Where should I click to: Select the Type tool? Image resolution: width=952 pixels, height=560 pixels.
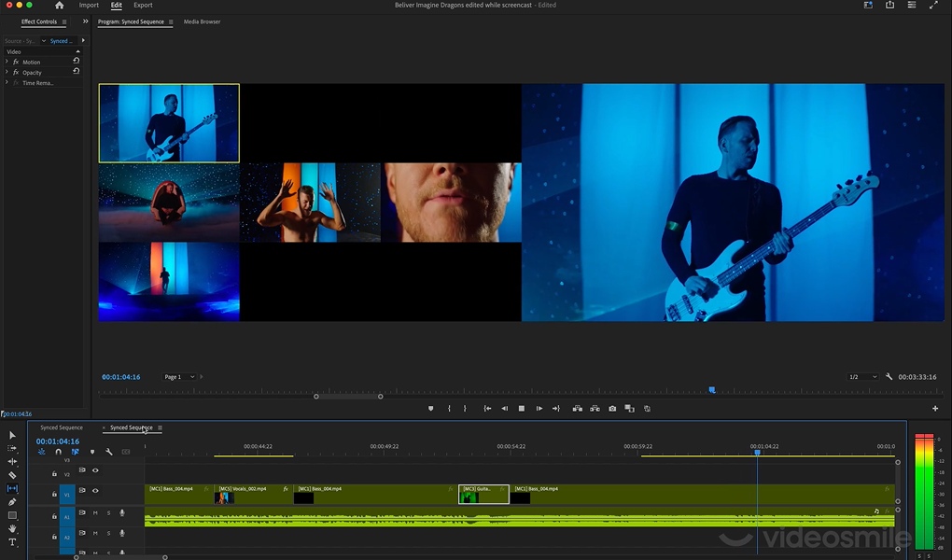(12, 541)
